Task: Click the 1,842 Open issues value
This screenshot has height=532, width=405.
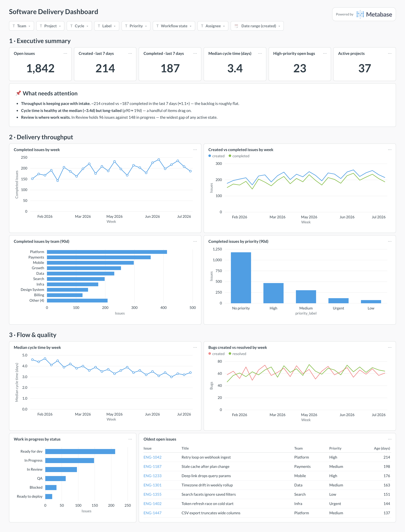Action: pos(40,69)
